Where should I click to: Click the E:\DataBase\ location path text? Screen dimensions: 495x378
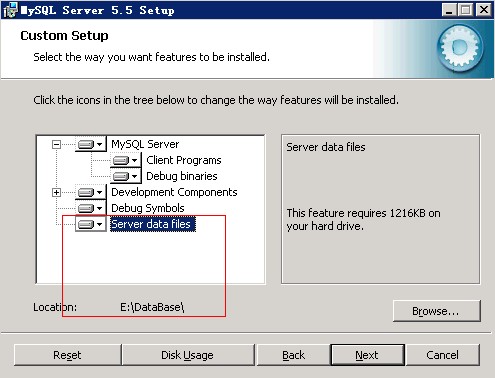152,307
